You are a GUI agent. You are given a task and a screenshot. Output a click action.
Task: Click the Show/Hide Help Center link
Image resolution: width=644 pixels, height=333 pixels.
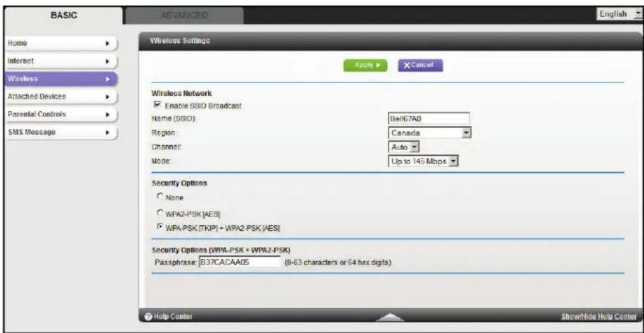[599, 316]
